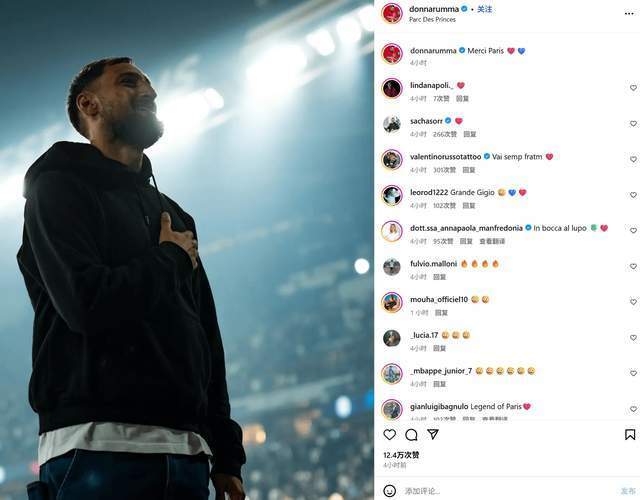Save post with bookmark icon

630,434
